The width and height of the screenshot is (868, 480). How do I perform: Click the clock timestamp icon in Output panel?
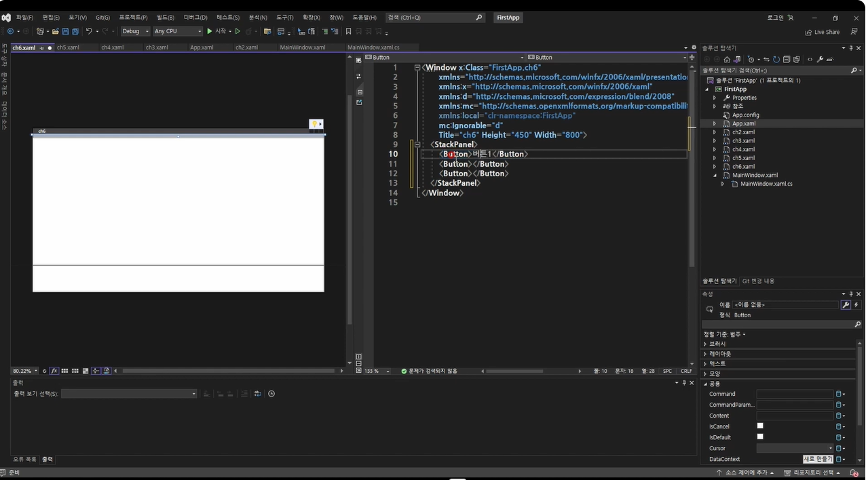coord(271,394)
